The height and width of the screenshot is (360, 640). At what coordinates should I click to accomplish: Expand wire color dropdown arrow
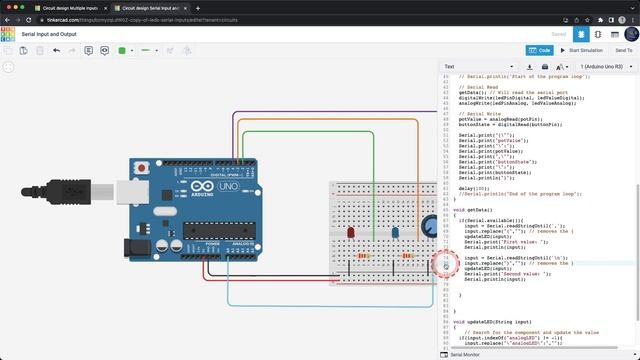pos(132,51)
